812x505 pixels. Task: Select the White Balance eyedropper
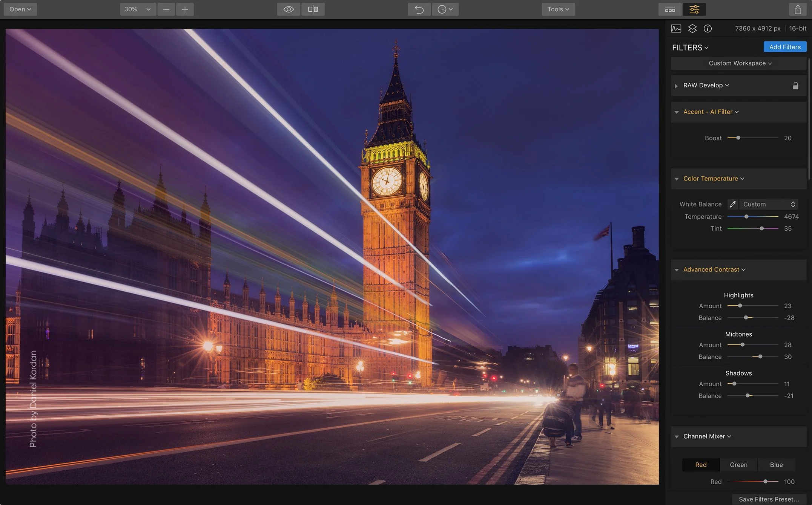pos(732,204)
